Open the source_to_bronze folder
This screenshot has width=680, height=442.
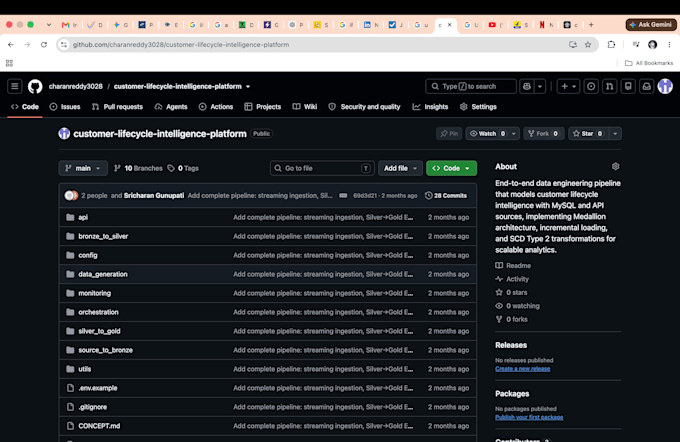[x=105, y=350]
